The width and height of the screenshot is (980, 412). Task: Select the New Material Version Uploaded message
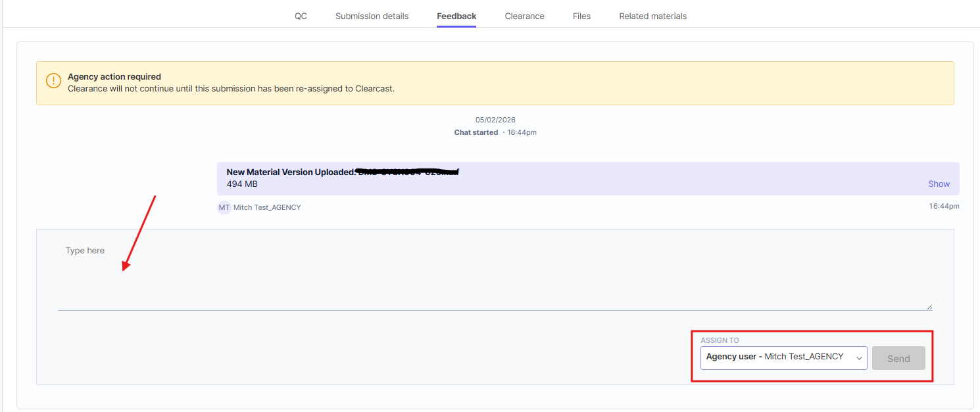[588, 178]
